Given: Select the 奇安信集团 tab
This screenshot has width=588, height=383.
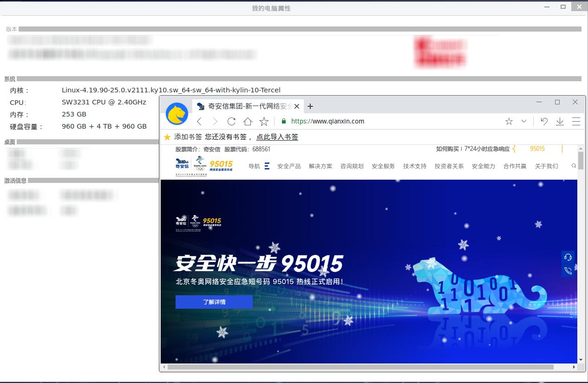Looking at the screenshot, I should click(248, 106).
